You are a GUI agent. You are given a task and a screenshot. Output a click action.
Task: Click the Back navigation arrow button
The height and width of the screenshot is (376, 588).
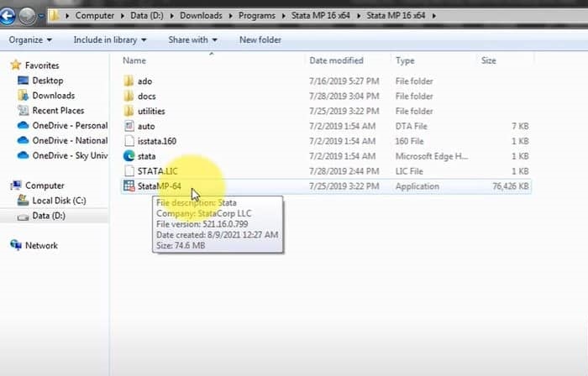point(11,15)
